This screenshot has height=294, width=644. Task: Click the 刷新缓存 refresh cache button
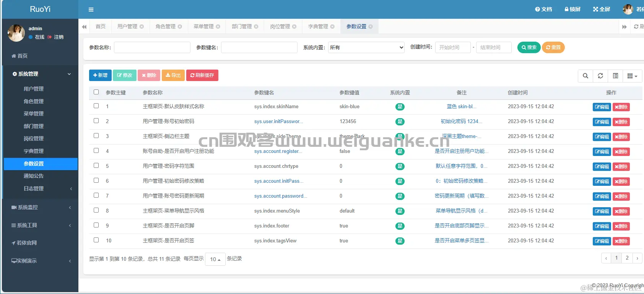(x=202, y=75)
